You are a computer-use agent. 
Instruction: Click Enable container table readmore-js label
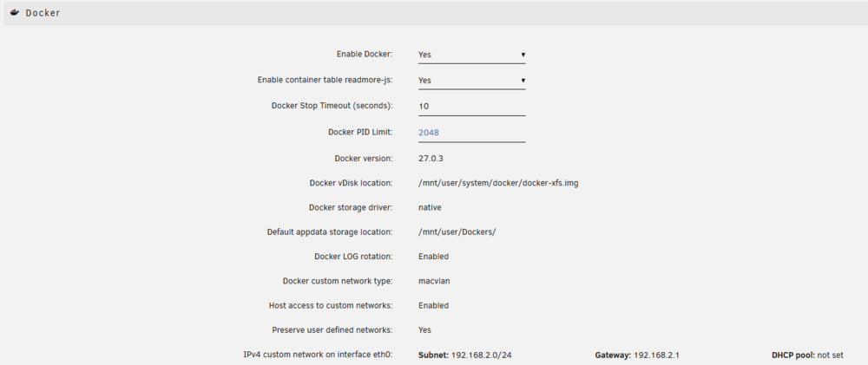[325, 80]
